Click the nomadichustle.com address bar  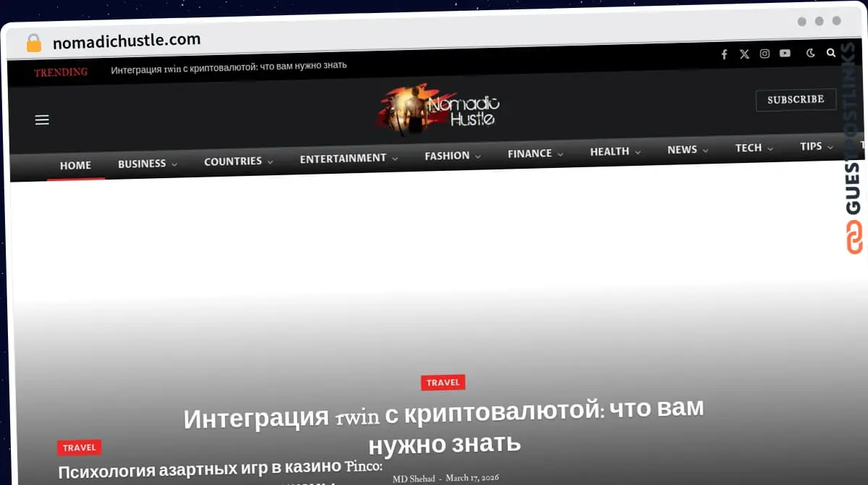pos(127,41)
